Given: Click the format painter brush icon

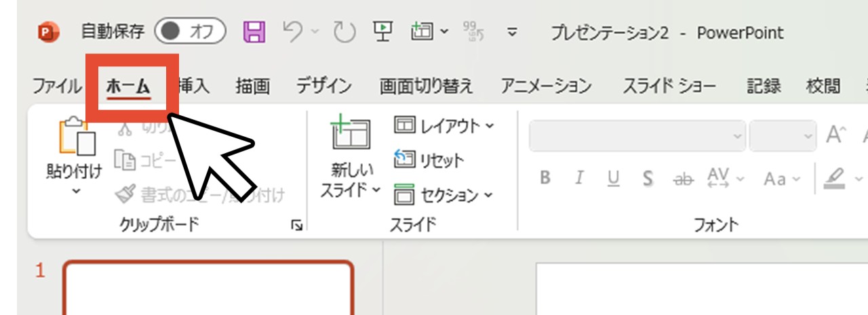Looking at the screenshot, I should pos(125,195).
